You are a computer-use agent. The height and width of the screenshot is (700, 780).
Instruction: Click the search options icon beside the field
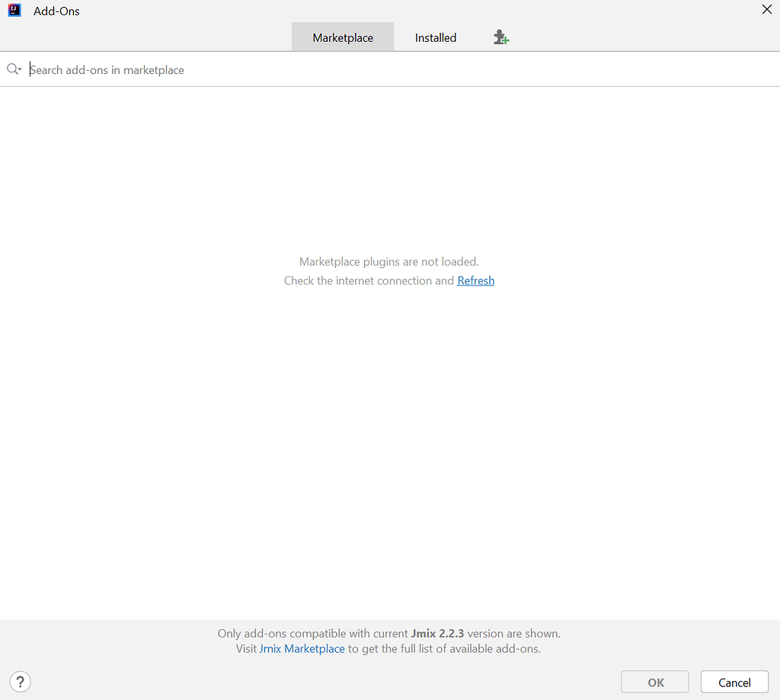coord(19,72)
